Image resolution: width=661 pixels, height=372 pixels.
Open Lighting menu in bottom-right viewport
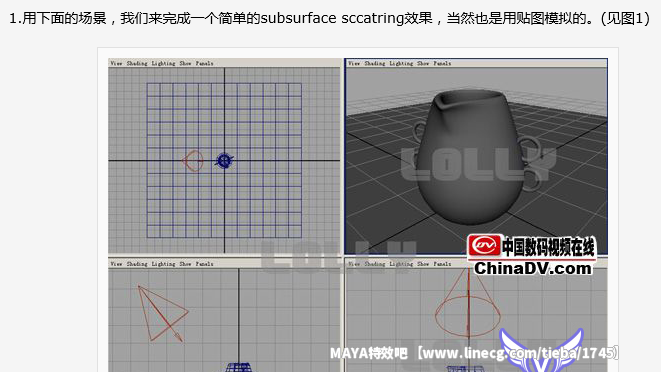click(x=401, y=264)
